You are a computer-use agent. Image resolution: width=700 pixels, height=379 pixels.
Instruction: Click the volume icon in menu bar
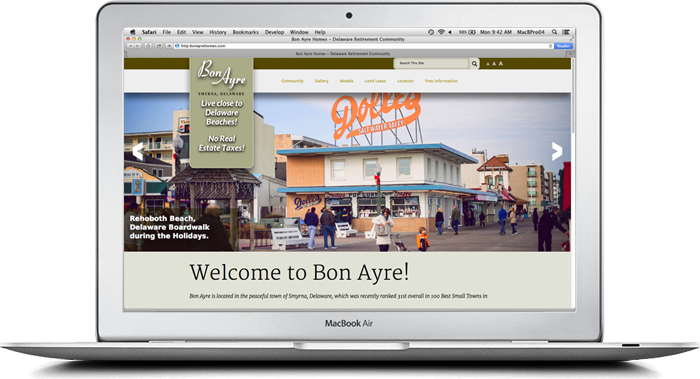tap(450, 32)
